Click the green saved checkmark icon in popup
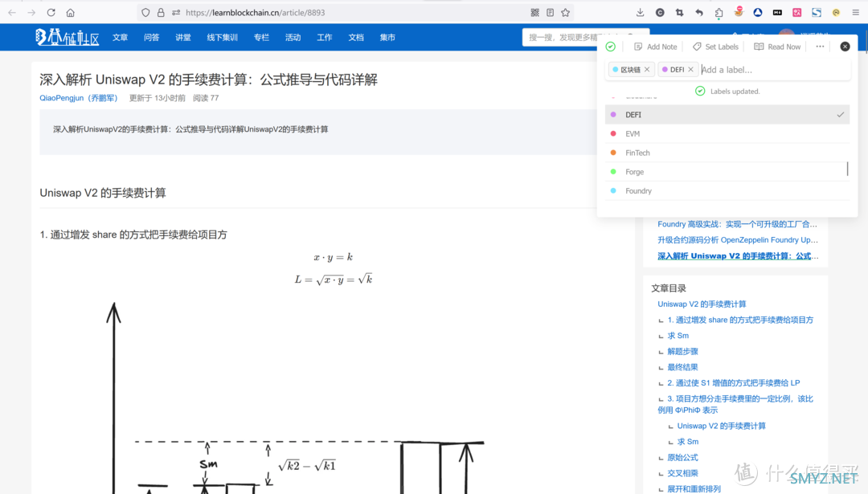The image size is (868, 494). (611, 47)
